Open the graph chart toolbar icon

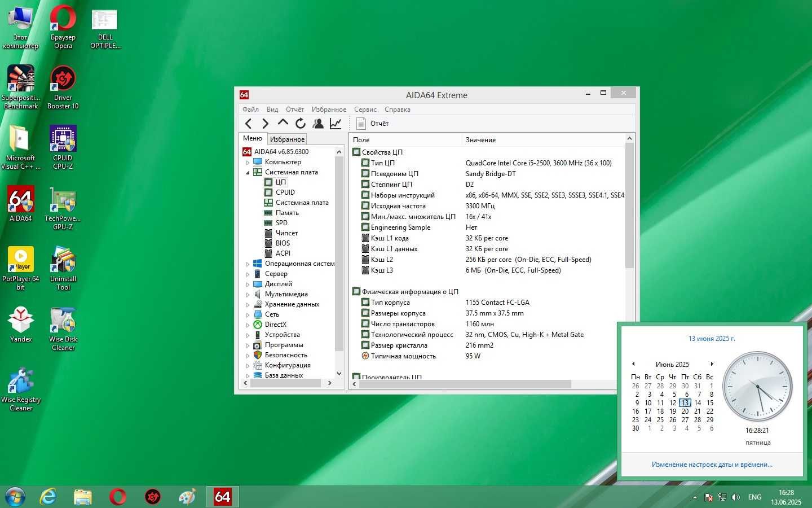click(336, 124)
